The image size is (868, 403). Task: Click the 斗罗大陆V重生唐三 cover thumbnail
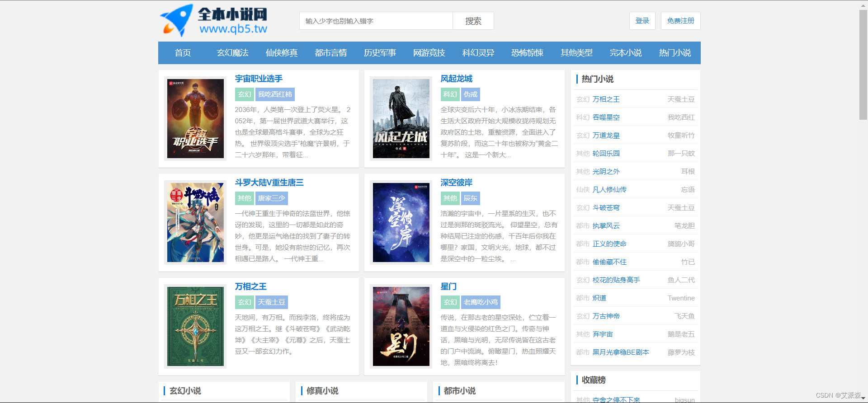[x=195, y=222]
